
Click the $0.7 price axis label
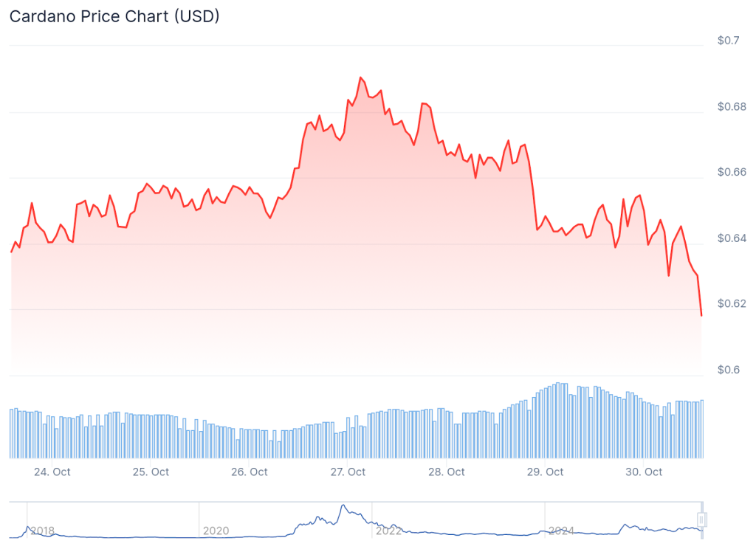729,41
